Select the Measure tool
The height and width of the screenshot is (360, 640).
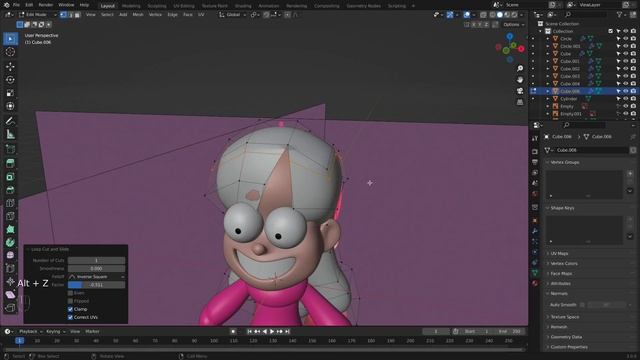point(10,134)
